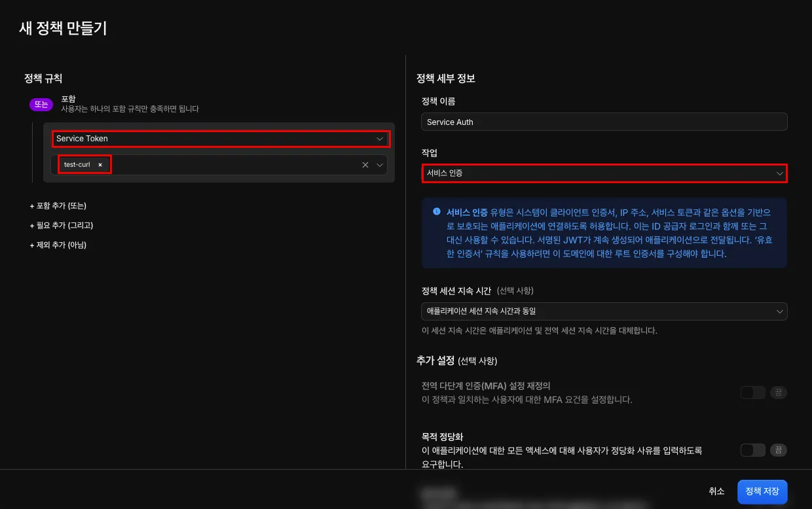Remove the test-curl token chip

click(100, 165)
